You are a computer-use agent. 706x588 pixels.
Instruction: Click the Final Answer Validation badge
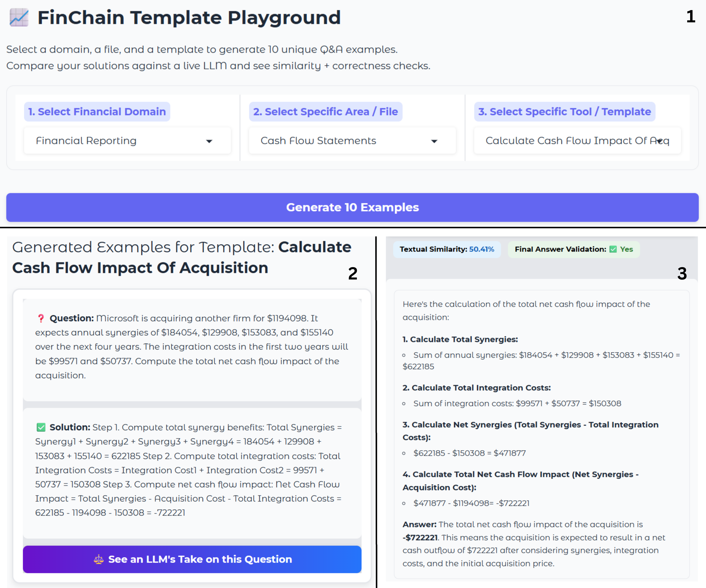[573, 249]
